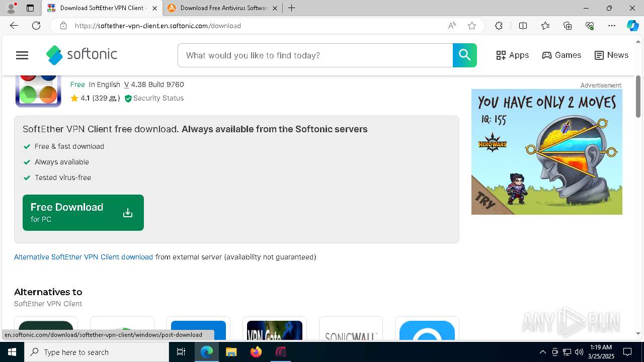Click the address bar URL
The image size is (644, 362).
[158, 26]
